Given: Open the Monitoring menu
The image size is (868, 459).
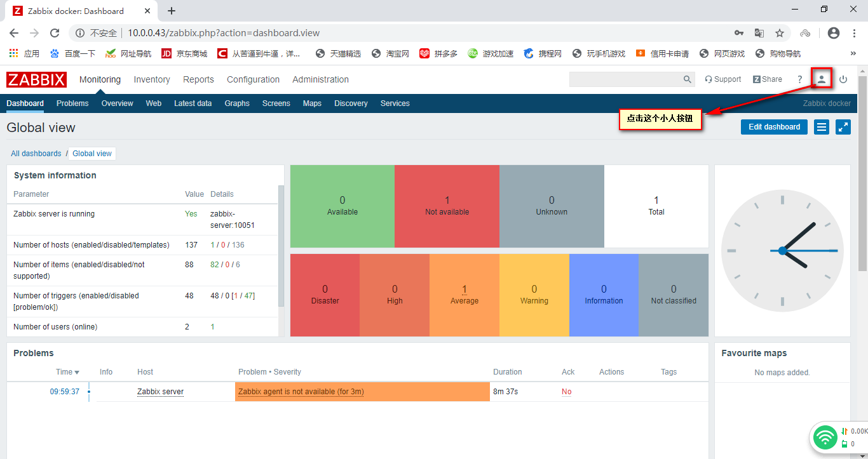Looking at the screenshot, I should [100, 79].
